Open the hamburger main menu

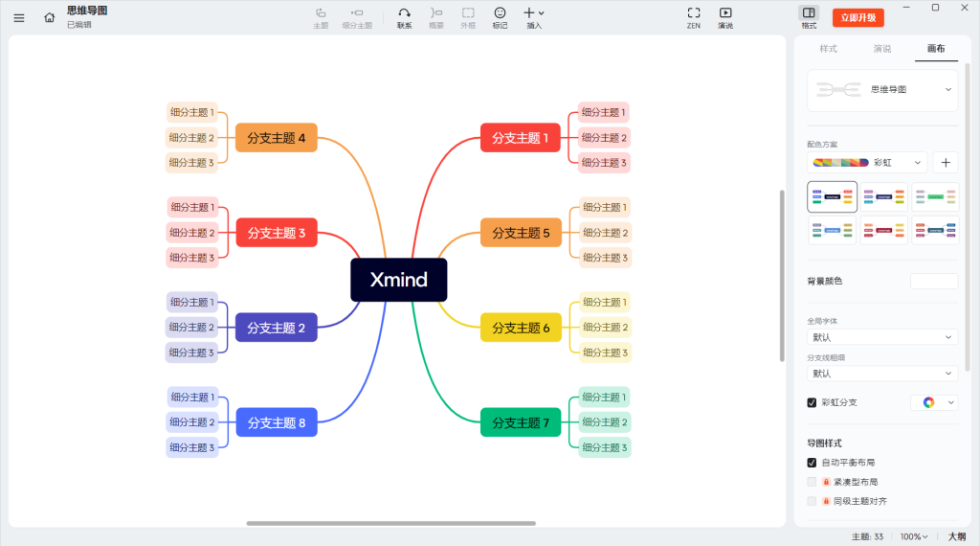[19, 18]
